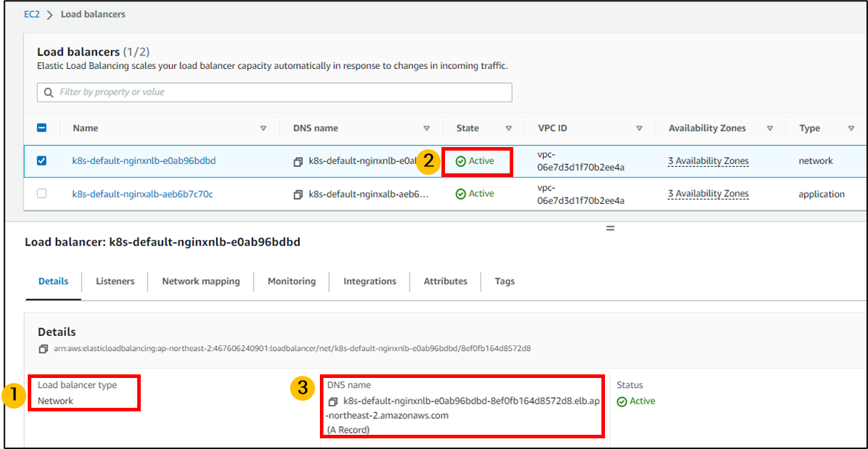
Task: Click the Name column header
Action: pyautogui.click(x=85, y=129)
